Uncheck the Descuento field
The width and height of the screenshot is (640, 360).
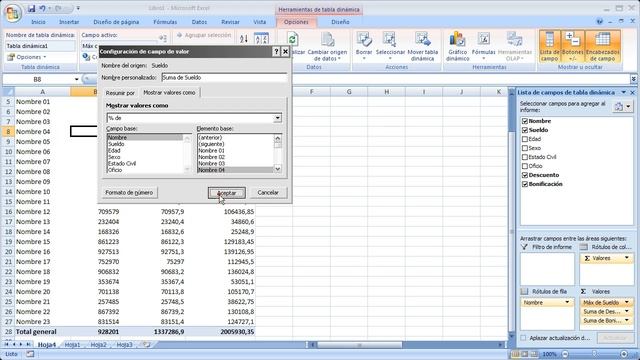click(x=525, y=175)
